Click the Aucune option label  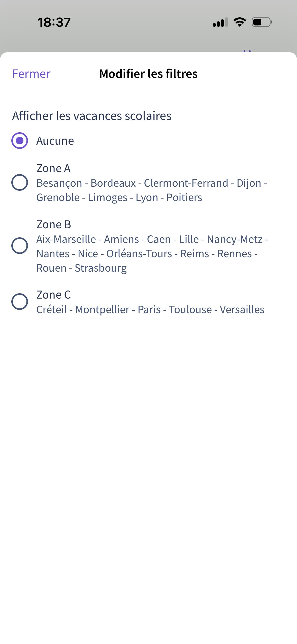point(55,141)
